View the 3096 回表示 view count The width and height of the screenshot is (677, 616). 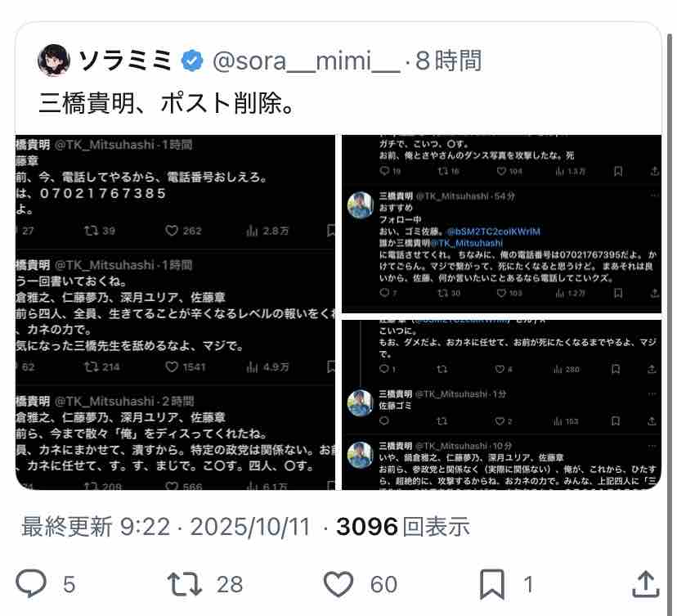(x=403, y=527)
